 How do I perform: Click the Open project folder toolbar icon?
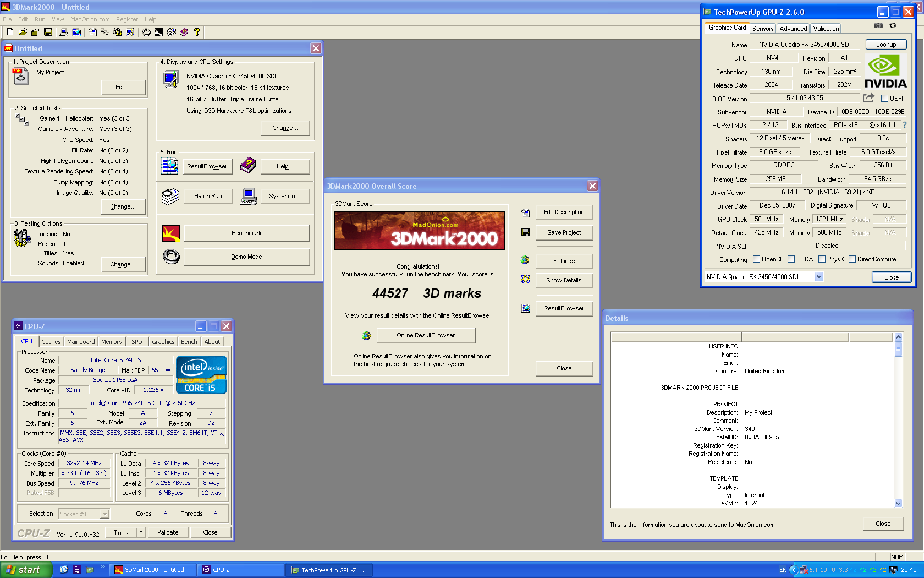point(23,32)
